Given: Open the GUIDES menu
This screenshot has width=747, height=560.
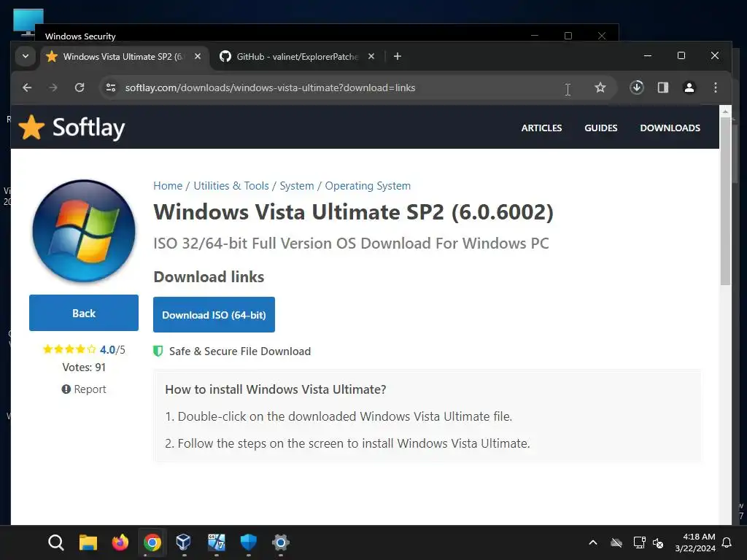Looking at the screenshot, I should (x=601, y=128).
